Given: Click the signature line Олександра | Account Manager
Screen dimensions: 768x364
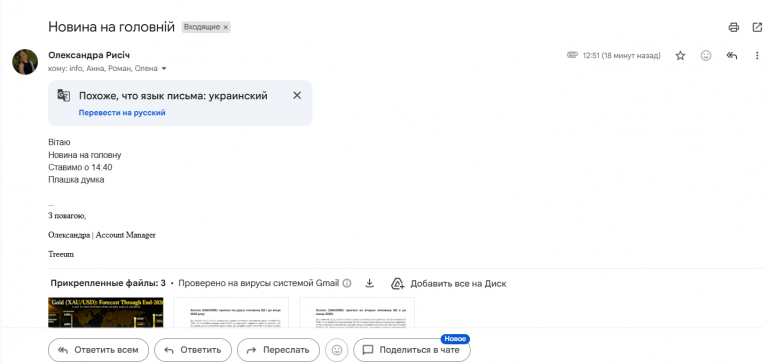Looking at the screenshot, I should coord(102,235).
